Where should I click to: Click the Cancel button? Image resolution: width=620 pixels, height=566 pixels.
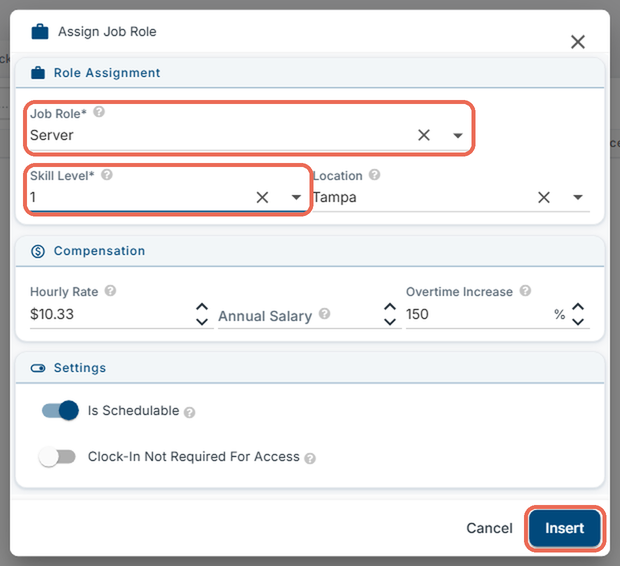point(489,528)
